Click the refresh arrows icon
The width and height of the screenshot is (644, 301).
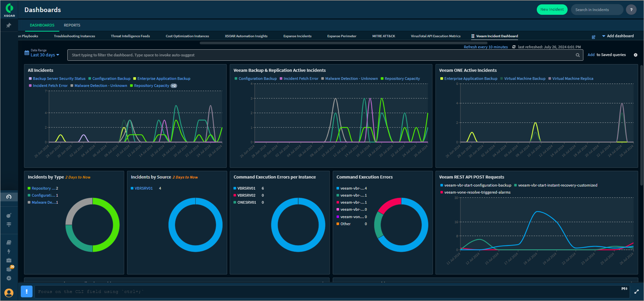[x=514, y=47]
